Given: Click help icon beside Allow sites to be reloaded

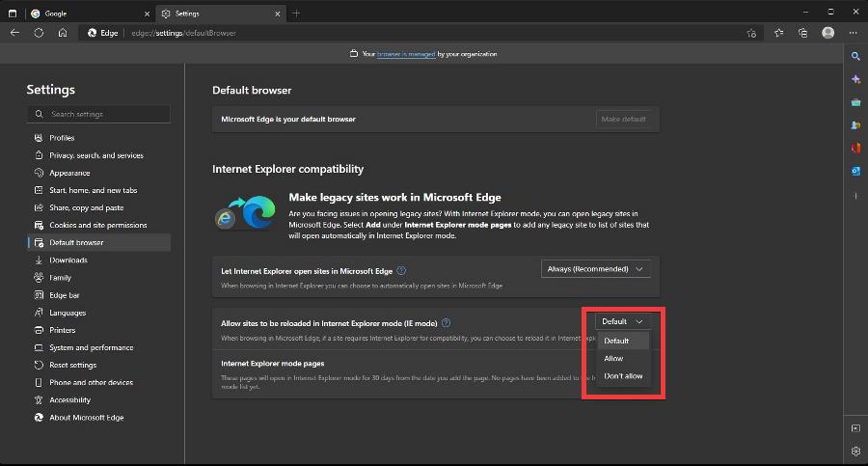Looking at the screenshot, I should [x=446, y=322].
